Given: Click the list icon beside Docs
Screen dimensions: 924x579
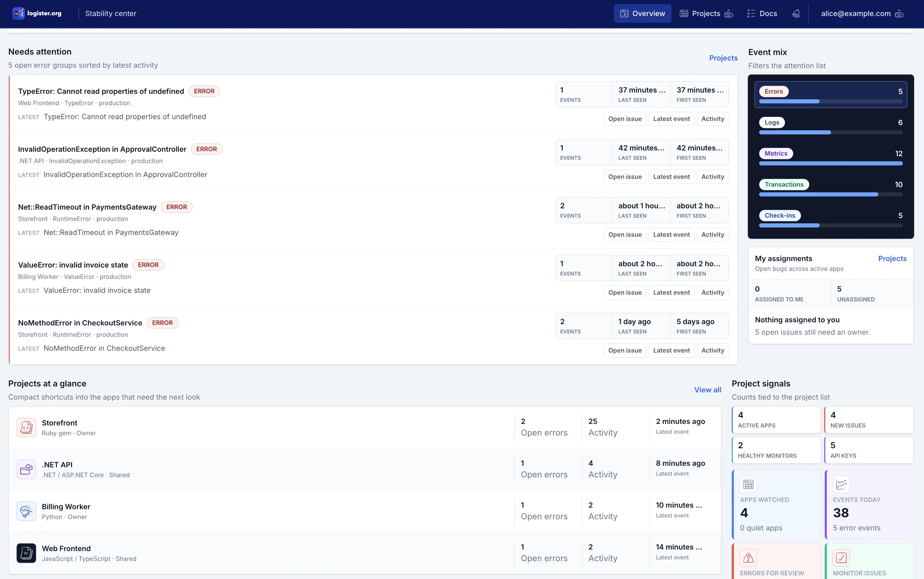Looking at the screenshot, I should pyautogui.click(x=751, y=13).
